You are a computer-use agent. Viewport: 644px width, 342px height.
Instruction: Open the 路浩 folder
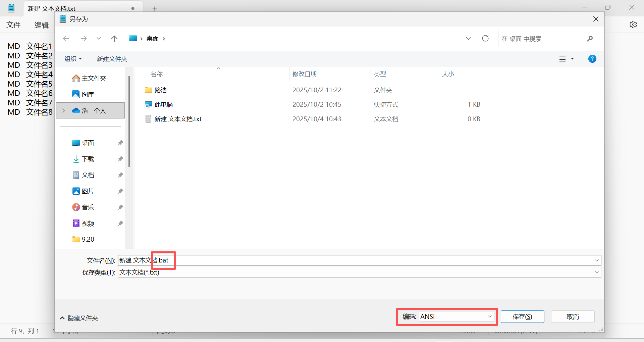click(x=160, y=90)
